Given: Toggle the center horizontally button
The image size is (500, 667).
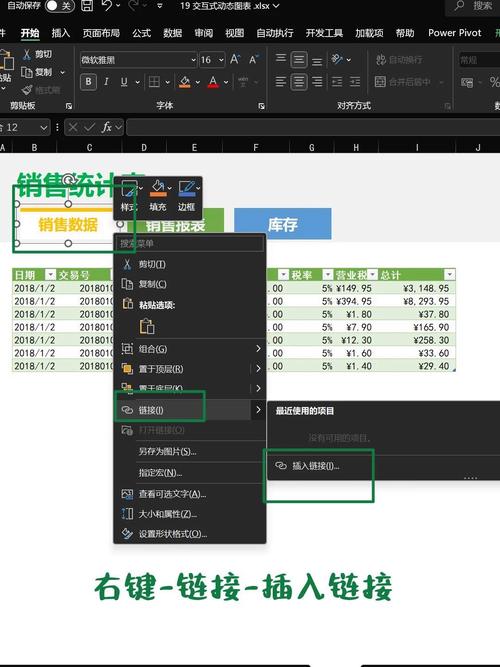Looking at the screenshot, I should pyautogui.click(x=299, y=82).
